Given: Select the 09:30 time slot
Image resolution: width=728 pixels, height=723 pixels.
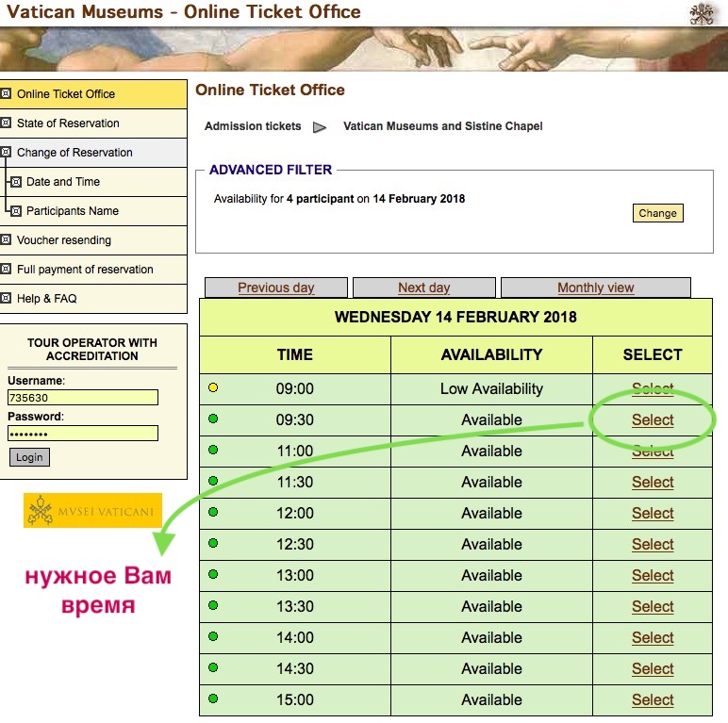Looking at the screenshot, I should (653, 420).
